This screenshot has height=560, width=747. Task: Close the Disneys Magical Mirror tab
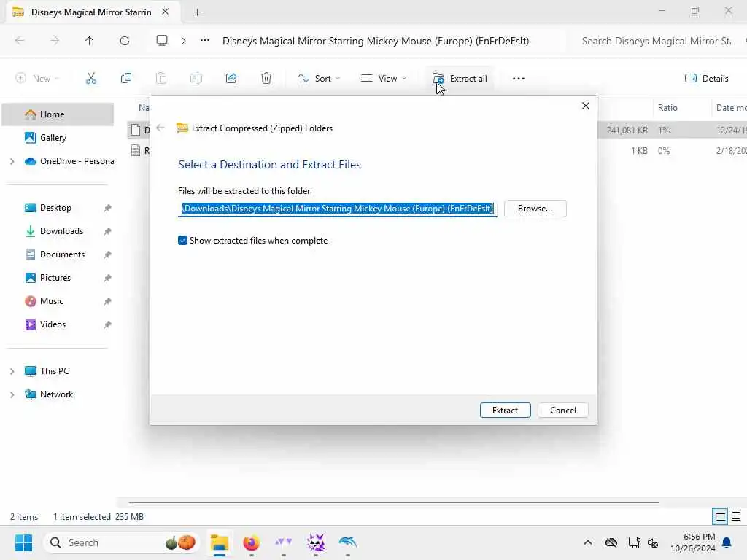click(x=166, y=12)
